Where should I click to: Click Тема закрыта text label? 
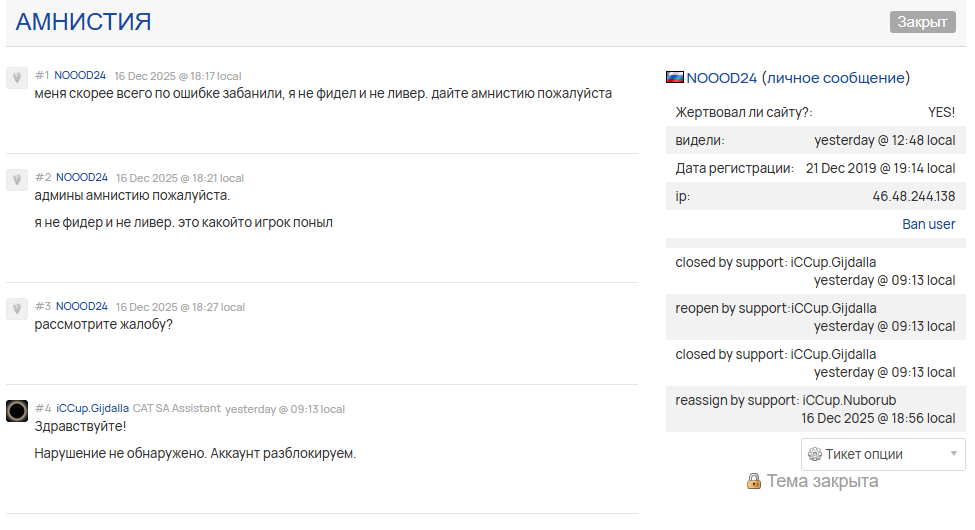[822, 481]
